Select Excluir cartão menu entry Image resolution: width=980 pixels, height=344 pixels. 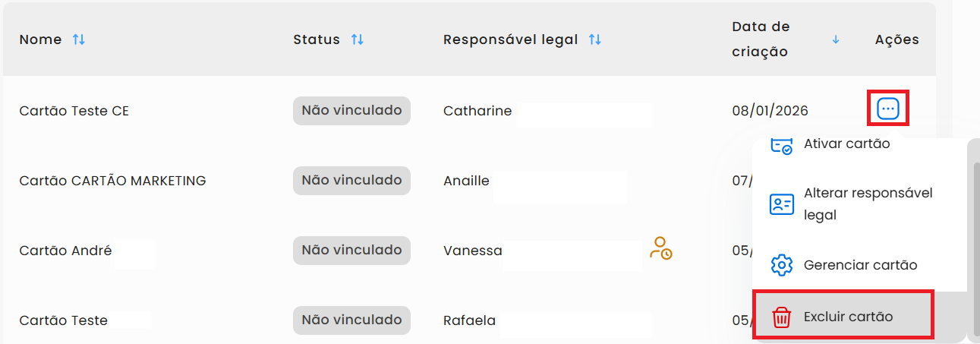848,317
